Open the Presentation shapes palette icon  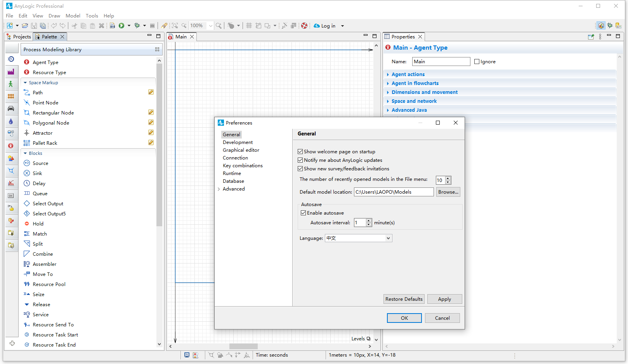pos(11,158)
